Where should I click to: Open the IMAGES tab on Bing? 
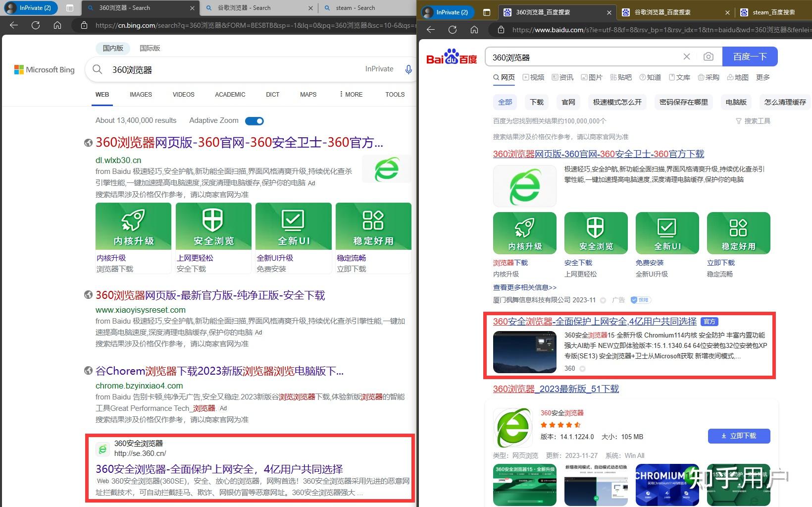tap(141, 94)
